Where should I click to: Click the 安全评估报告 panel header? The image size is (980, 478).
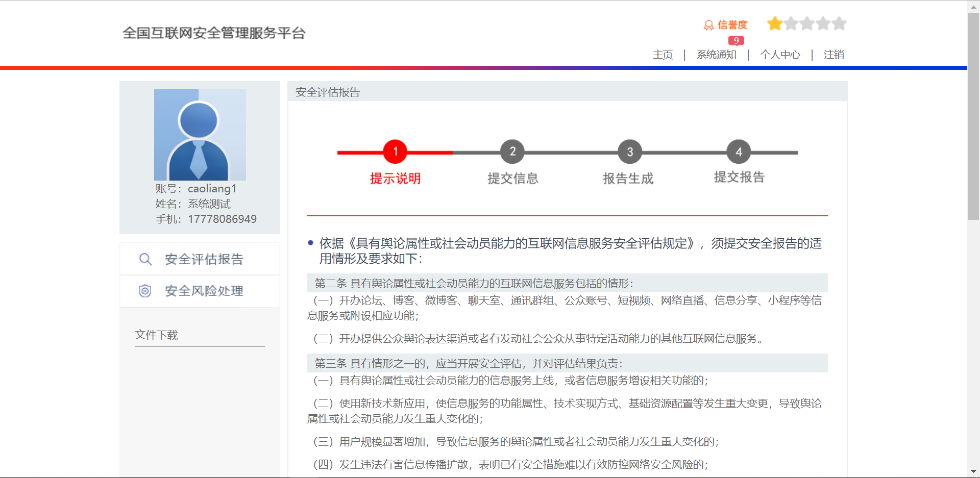[567, 92]
